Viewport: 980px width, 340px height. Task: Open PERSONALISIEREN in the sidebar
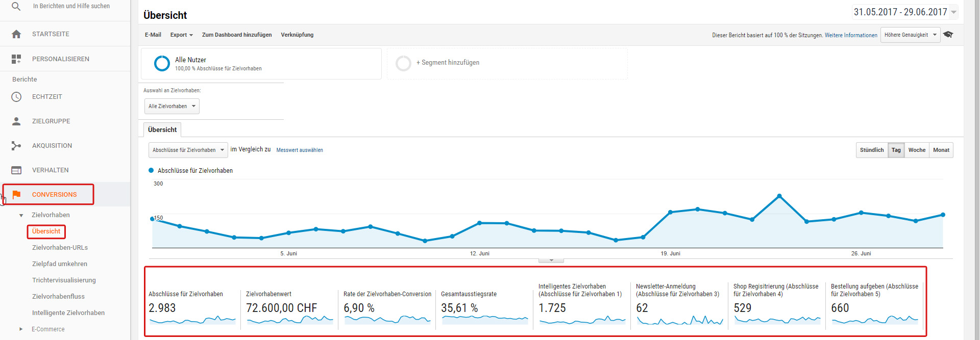pos(61,59)
